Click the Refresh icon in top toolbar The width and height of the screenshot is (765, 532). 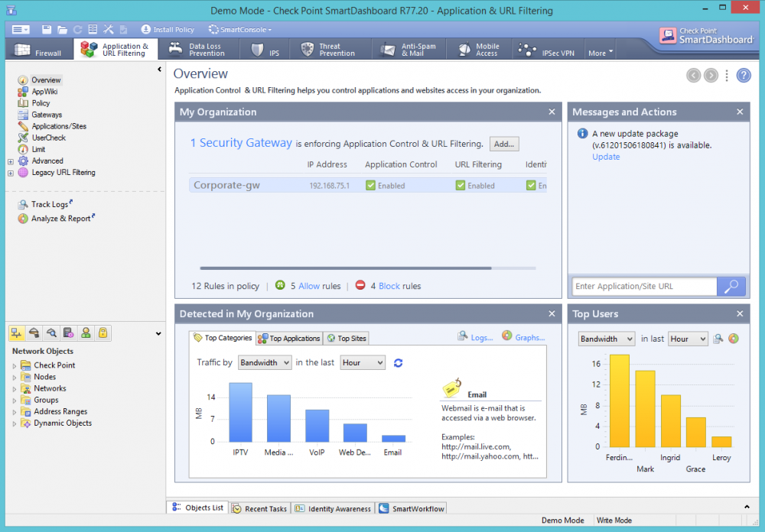click(77, 30)
